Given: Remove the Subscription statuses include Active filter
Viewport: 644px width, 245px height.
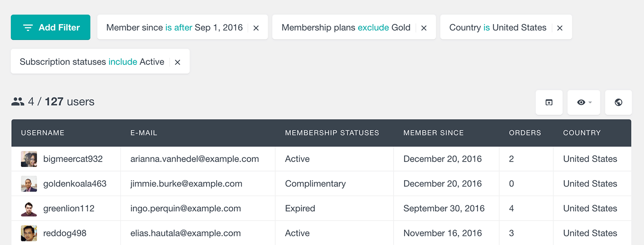Looking at the screenshot, I should [x=178, y=62].
